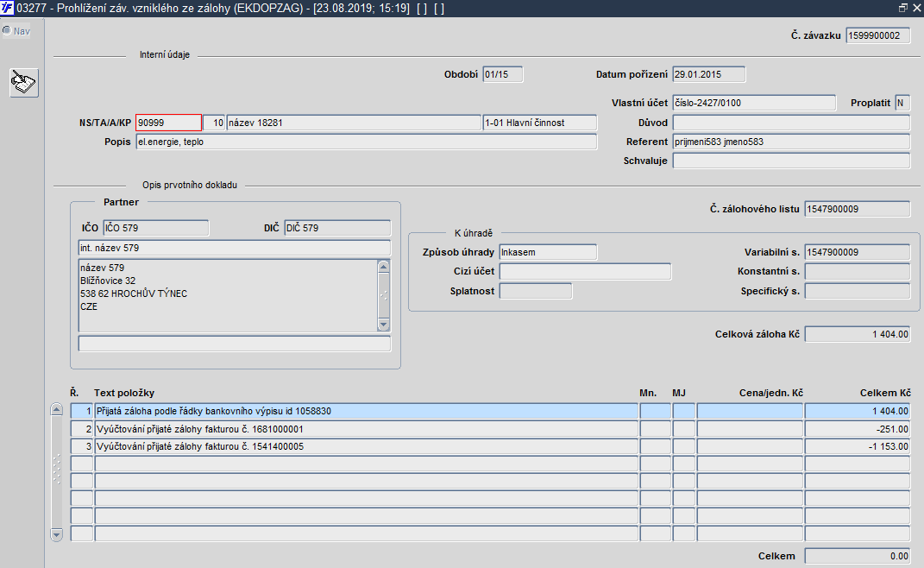Click Datum pořízení field 29.01.2015
The image size is (924, 568).
(709, 74)
